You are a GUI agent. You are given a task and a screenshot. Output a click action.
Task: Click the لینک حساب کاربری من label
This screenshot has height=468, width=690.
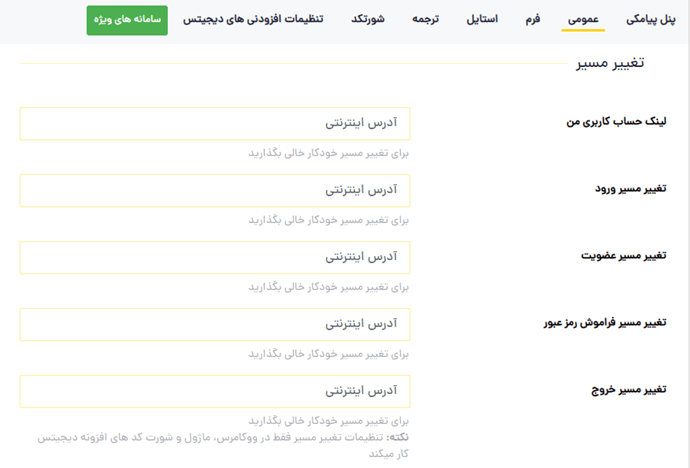[x=617, y=121]
